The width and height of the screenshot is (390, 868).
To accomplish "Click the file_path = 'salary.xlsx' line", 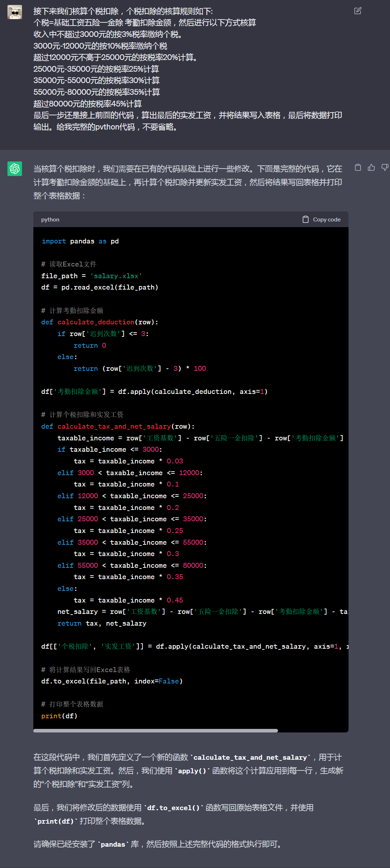I will point(91,276).
